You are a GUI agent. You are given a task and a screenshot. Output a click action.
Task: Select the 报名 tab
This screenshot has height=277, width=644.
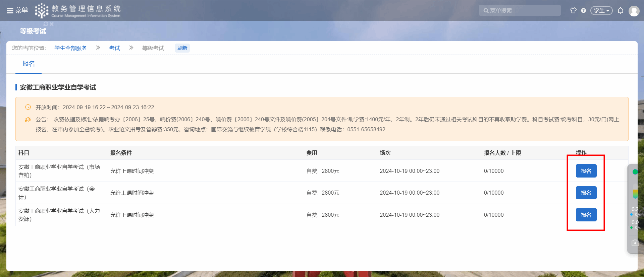29,64
